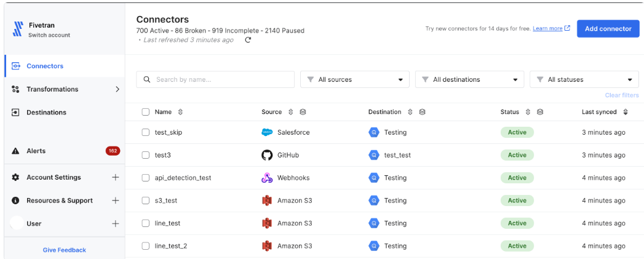The width and height of the screenshot is (644, 259).
Task: Click the magnifier icon in search box
Action: click(146, 79)
